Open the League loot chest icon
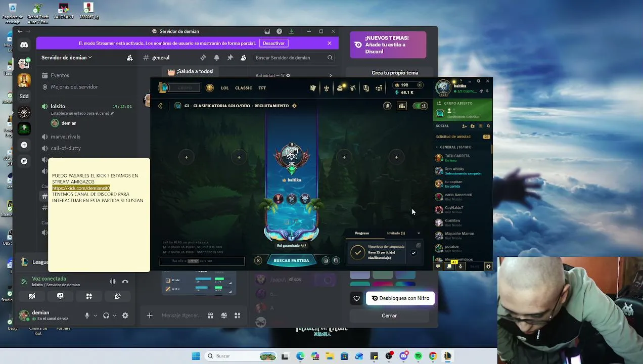The width and height of the screenshot is (643, 364). 340,88
